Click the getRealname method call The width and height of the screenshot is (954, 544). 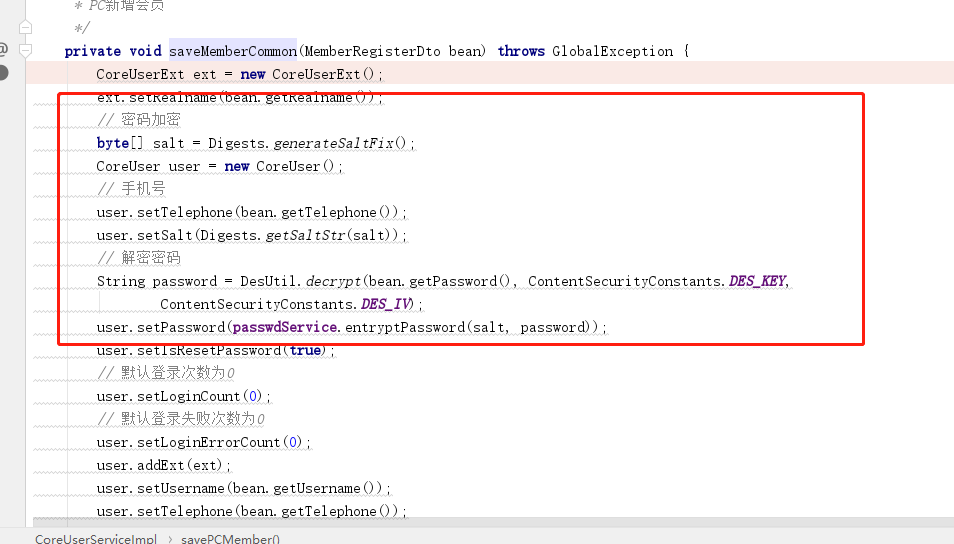(309, 97)
